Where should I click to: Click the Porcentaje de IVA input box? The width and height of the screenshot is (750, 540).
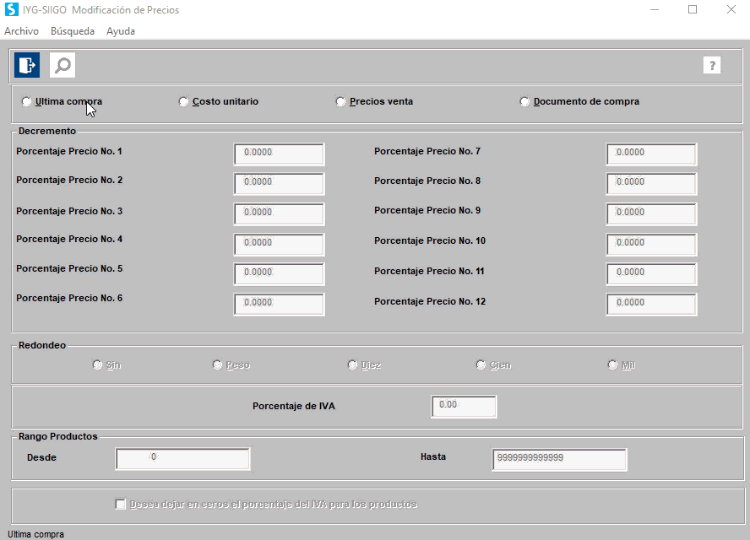(x=464, y=406)
